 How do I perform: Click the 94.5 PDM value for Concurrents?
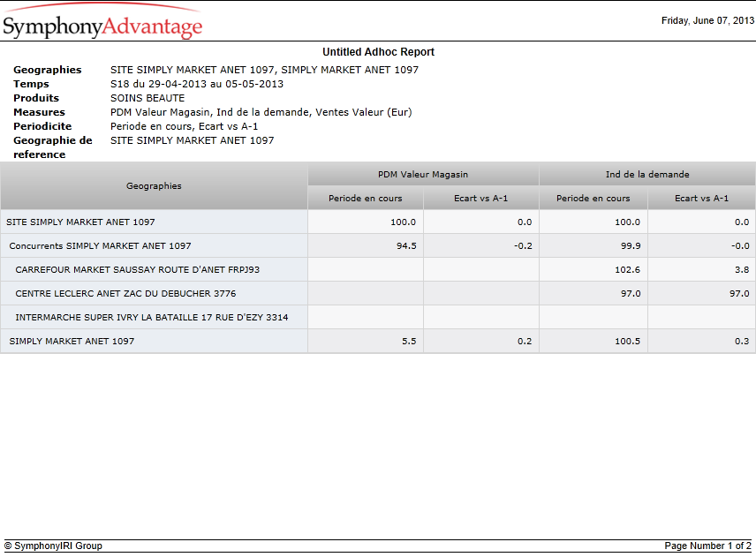pos(406,245)
